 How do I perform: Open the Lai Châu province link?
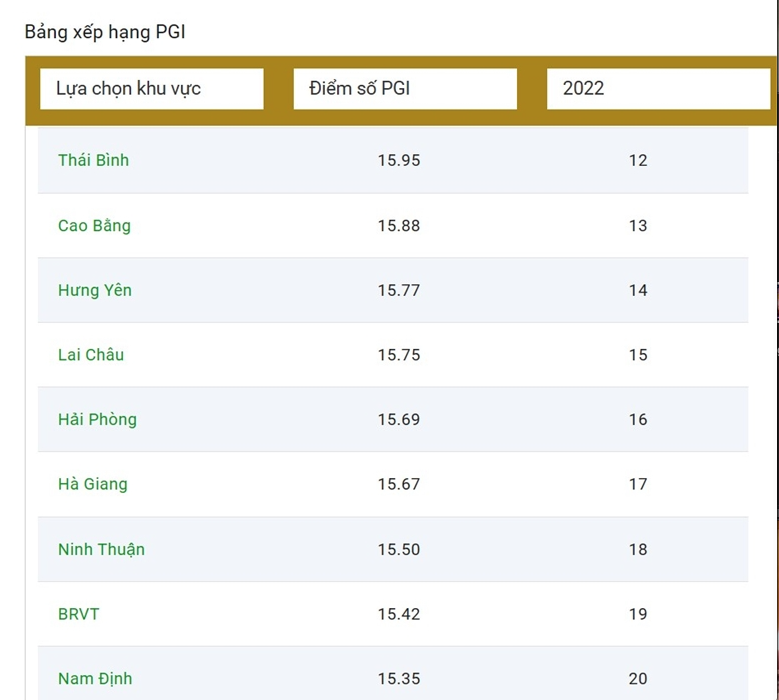pos(91,355)
